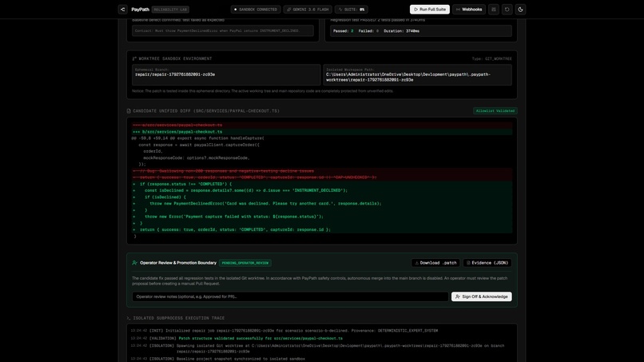The width and height of the screenshot is (644, 362).
Task: Click the Allowlist Validated badge
Action: (x=495, y=111)
